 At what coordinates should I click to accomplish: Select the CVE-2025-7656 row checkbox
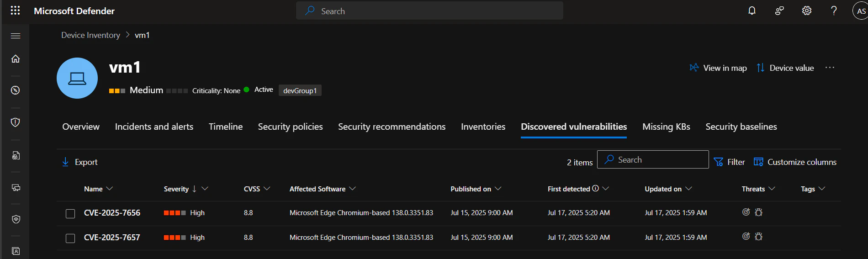(x=70, y=214)
